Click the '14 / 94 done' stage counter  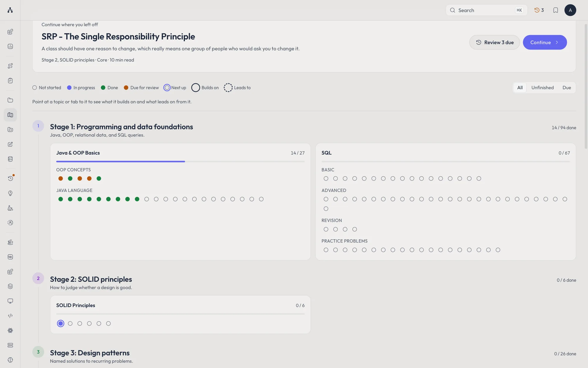564,128
